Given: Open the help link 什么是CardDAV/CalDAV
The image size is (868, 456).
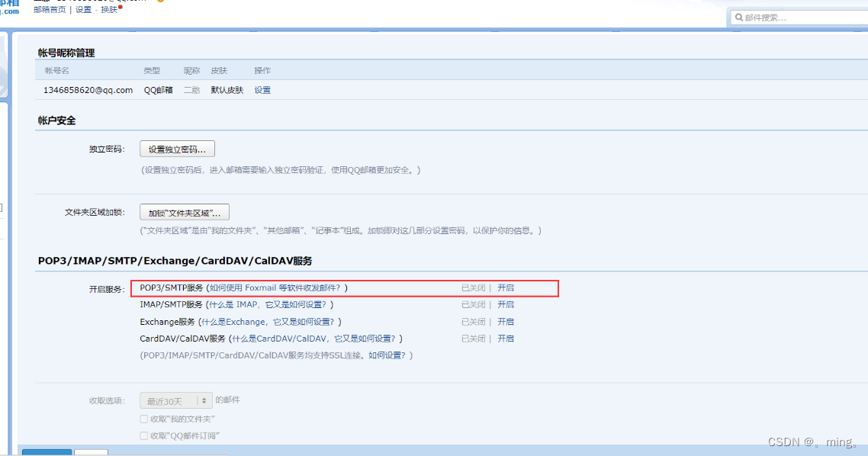Looking at the screenshot, I should click(x=314, y=339).
